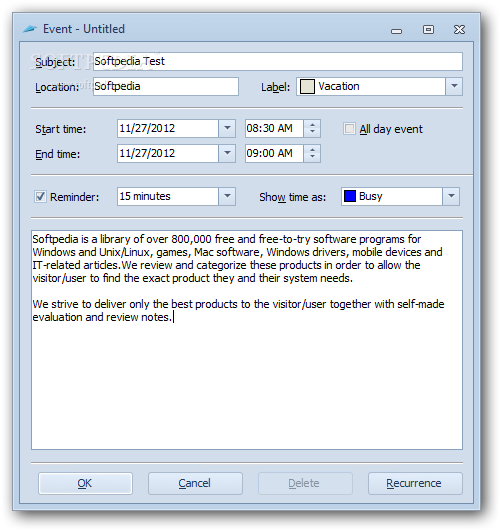
Task: Click the Subject field containing Softpedia Test
Action: click(277, 61)
